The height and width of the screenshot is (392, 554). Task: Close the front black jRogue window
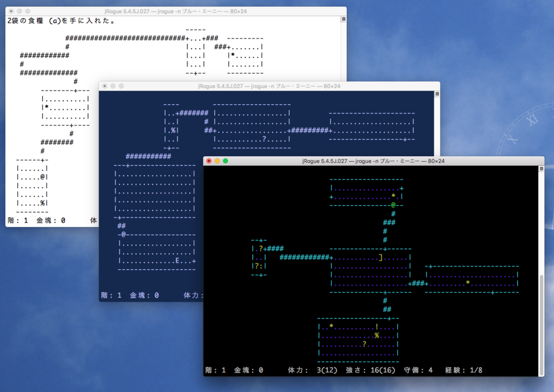pos(209,161)
